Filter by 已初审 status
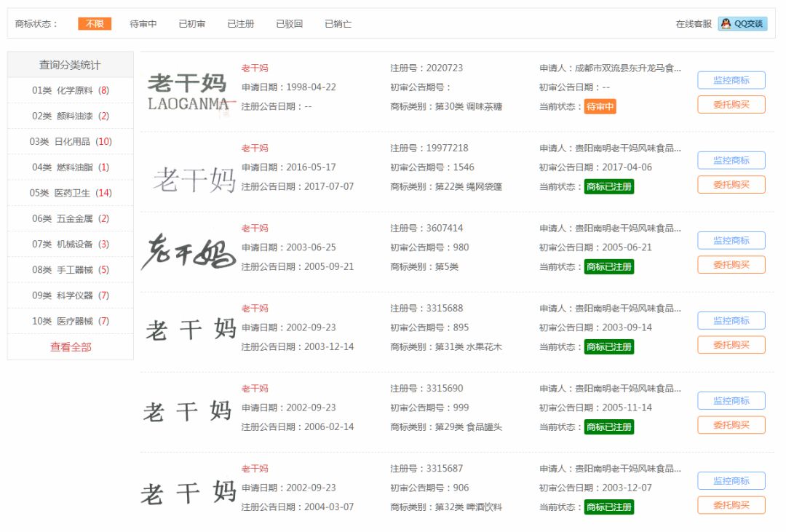Screen dimensions: 786x532 point(192,23)
